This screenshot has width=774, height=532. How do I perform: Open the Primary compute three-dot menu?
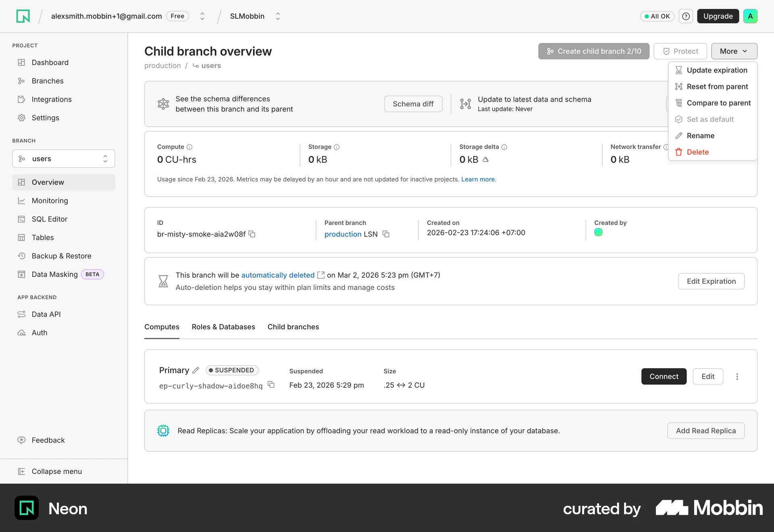pos(737,376)
